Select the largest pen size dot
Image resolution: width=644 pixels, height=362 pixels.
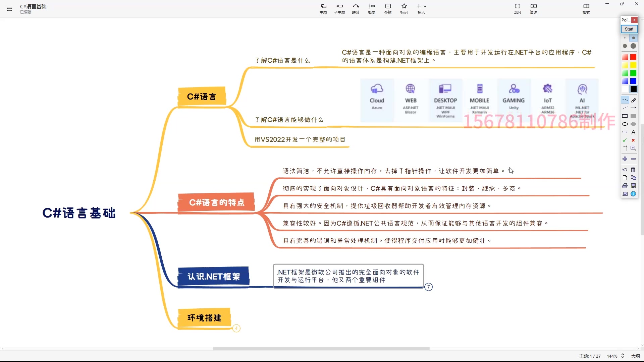tap(633, 46)
